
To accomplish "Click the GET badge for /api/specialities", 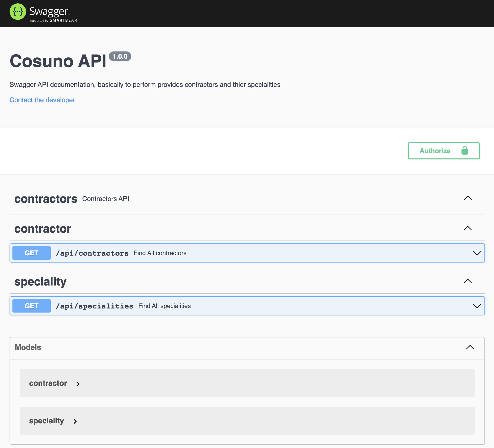I will 31,306.
